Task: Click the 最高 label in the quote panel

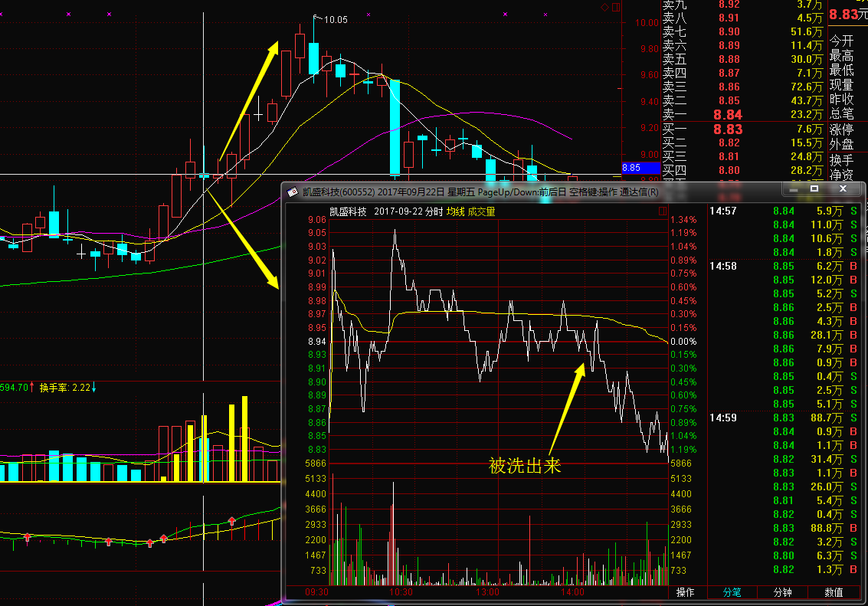Action: click(x=841, y=56)
